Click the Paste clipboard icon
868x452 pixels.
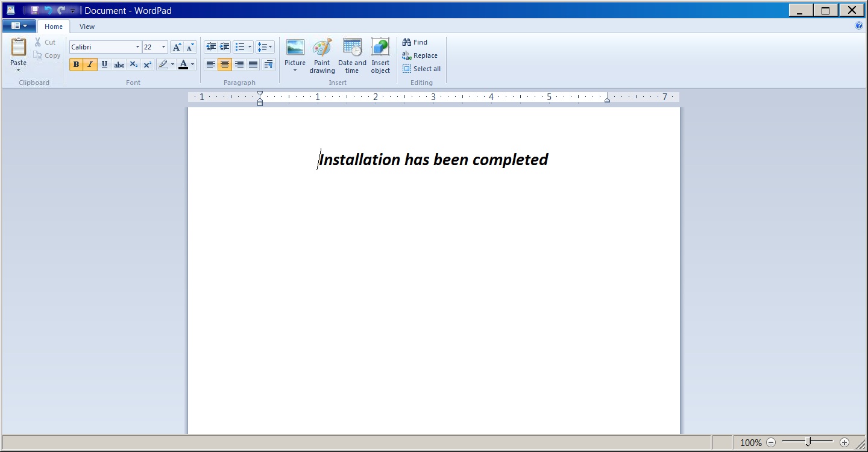click(x=19, y=48)
